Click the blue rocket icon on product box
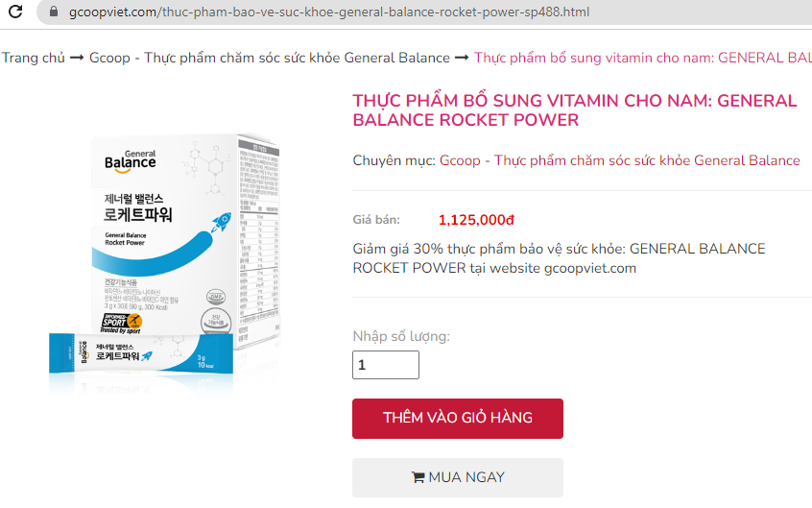The height and width of the screenshot is (508, 812). (221, 223)
